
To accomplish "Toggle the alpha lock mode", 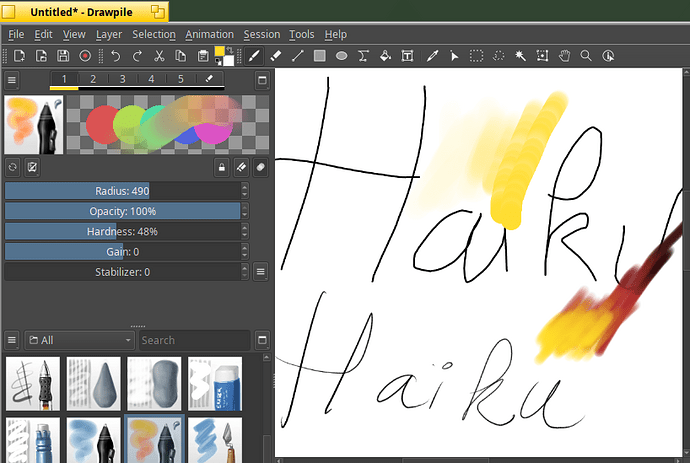I will [222, 167].
